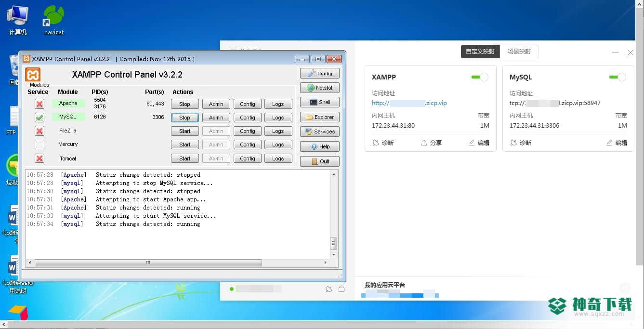
Task: Launch the XAMPP Shell
Action: click(x=320, y=102)
